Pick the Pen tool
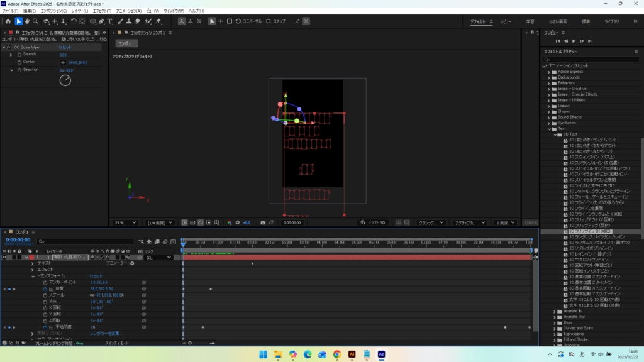Screen dimensions: 644x362 tap(102, 21)
